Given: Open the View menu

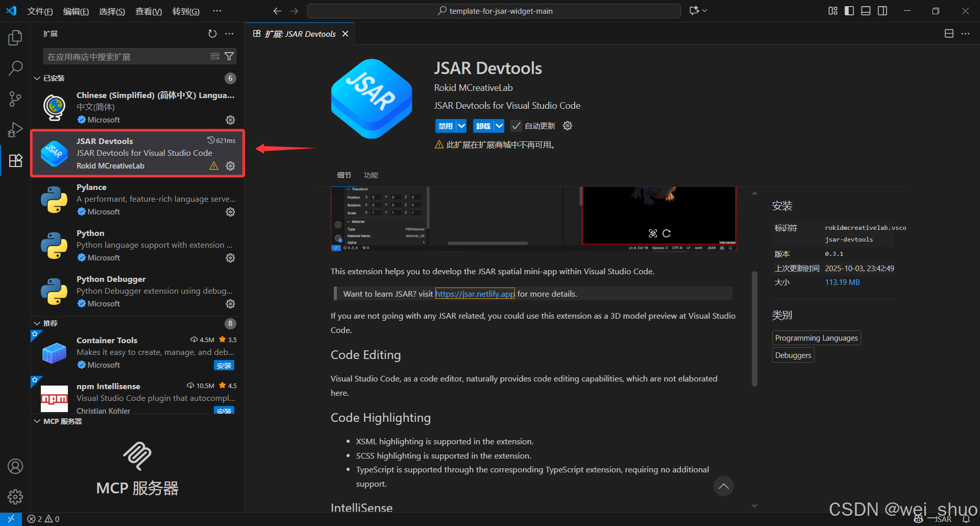Looking at the screenshot, I should (x=149, y=11).
